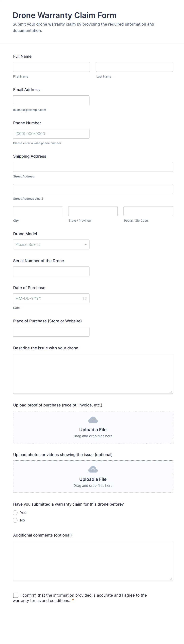
Task: Click the City input field
Action: click(x=37, y=211)
